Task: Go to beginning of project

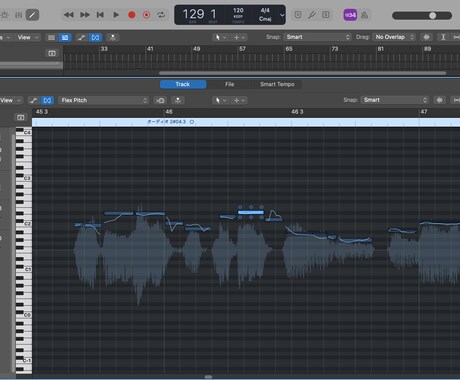Action: (x=100, y=15)
